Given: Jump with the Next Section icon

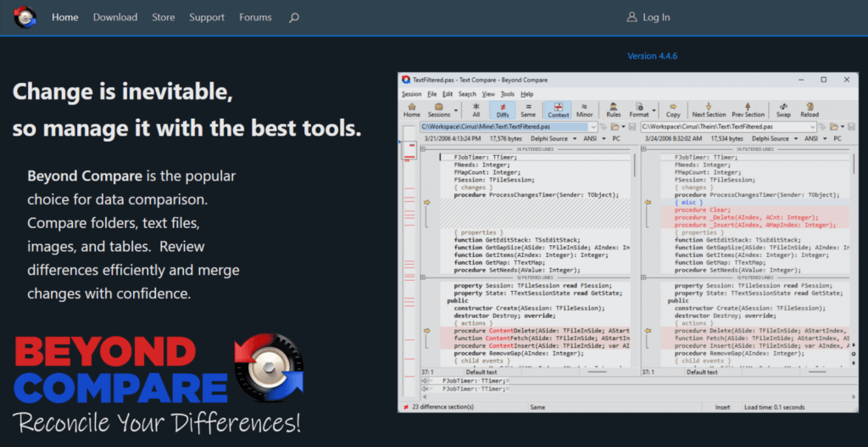Looking at the screenshot, I should 709,109.
